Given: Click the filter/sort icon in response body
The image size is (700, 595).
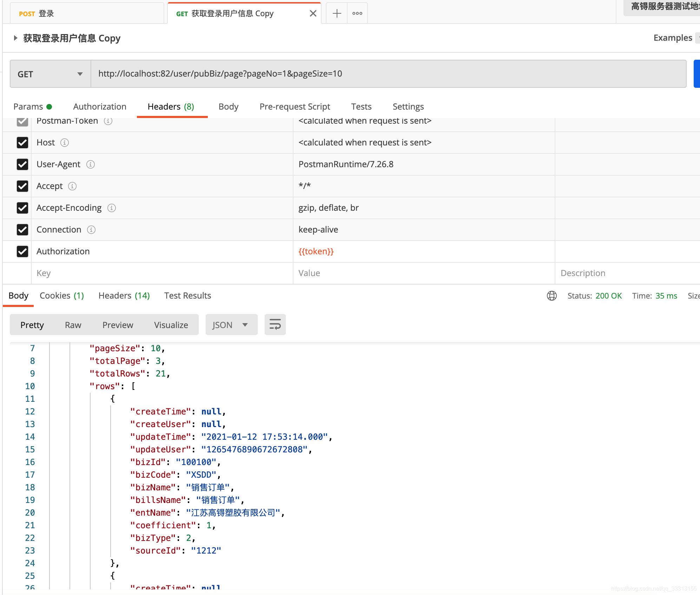Looking at the screenshot, I should 275,324.
